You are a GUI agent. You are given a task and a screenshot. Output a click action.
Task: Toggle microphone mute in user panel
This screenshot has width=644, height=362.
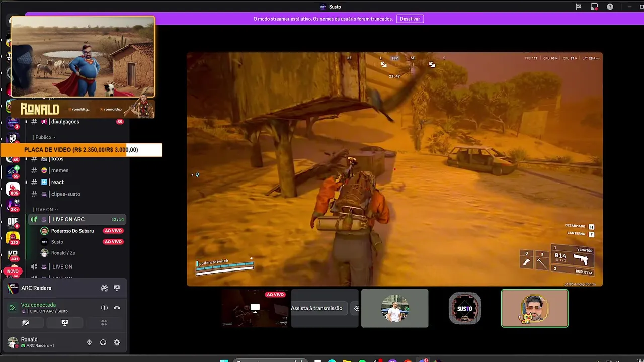(x=89, y=342)
